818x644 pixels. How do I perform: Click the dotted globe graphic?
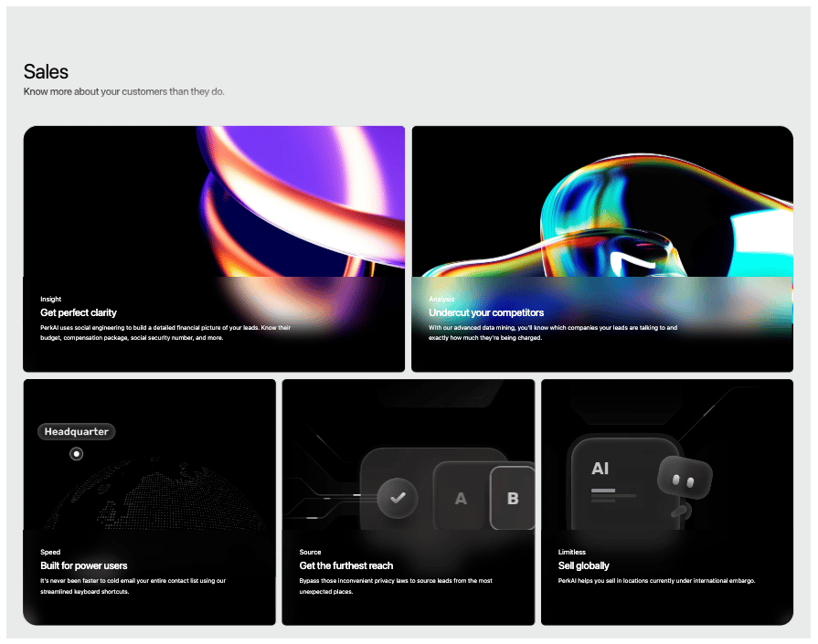pos(155,494)
